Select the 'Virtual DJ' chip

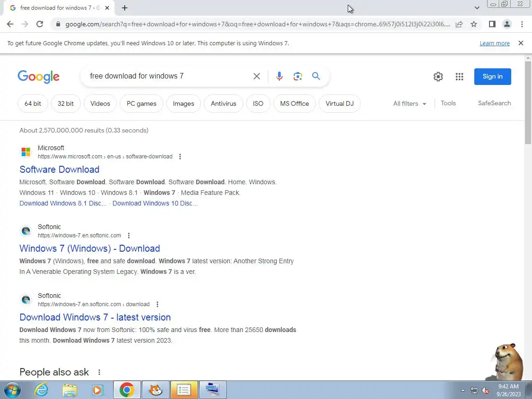pos(339,103)
